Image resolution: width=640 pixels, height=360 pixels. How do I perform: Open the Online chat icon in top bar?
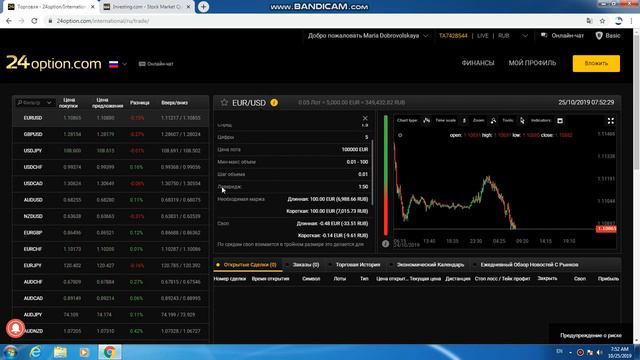click(x=544, y=36)
